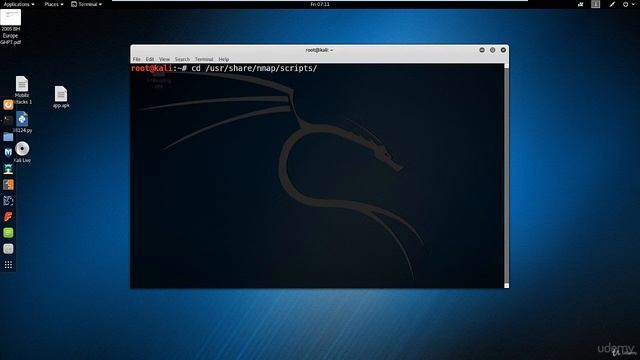The width and height of the screenshot is (640, 360).
Task: Open the terminal icon in the dock
Action: pos(8,120)
